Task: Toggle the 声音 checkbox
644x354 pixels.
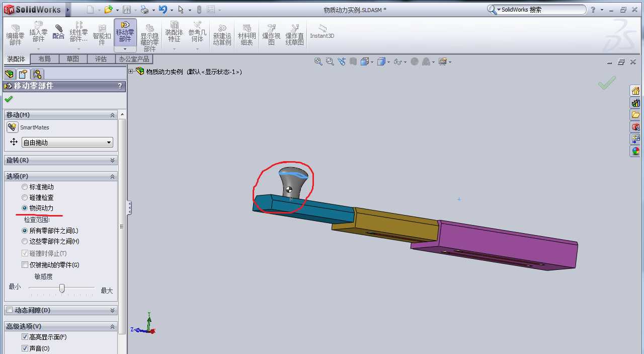Action: [x=25, y=348]
